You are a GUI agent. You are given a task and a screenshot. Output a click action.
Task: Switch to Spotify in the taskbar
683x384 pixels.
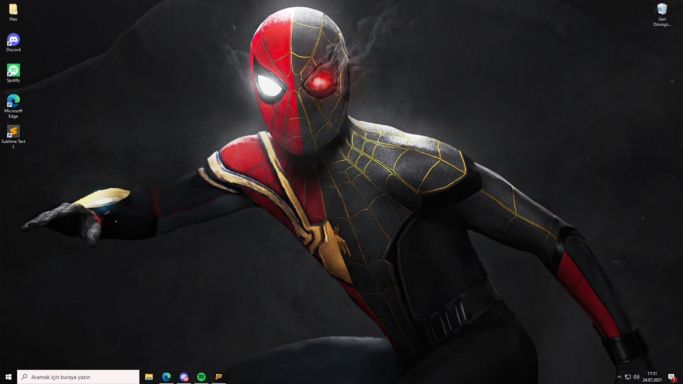point(201,377)
